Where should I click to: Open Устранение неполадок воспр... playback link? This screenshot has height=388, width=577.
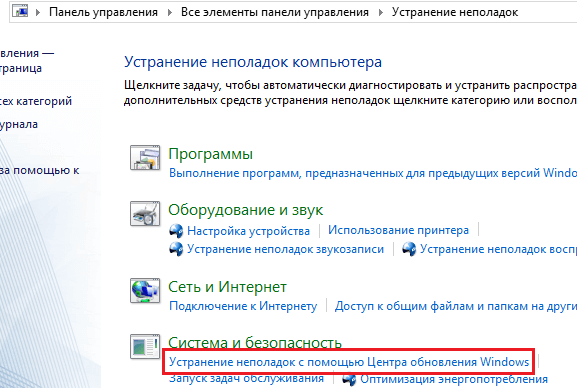click(x=498, y=249)
